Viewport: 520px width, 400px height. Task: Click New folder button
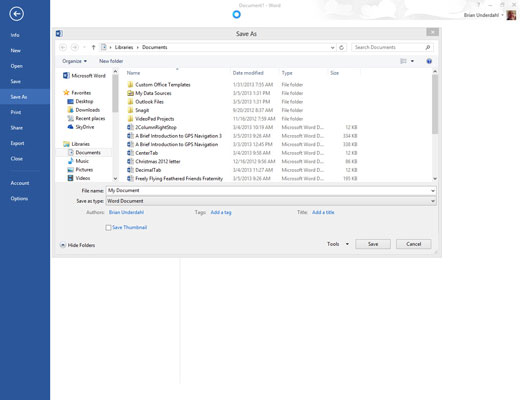tap(111, 61)
